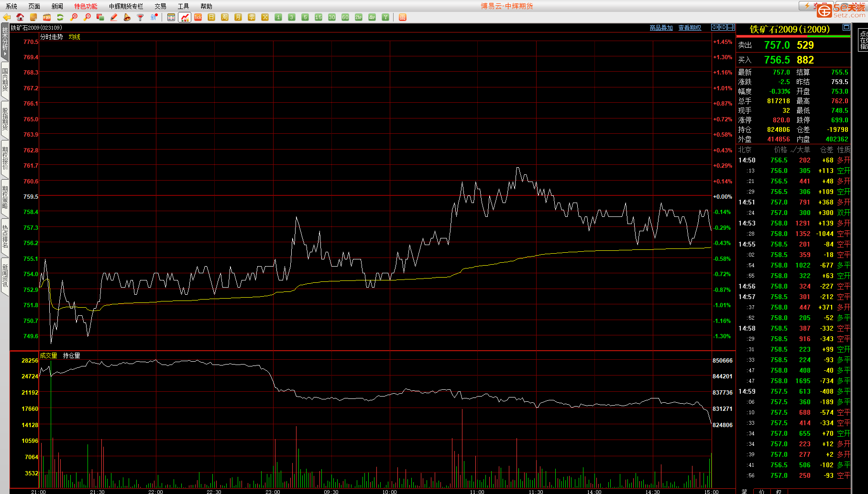Viewport: 868px width, 494px height.
Task: Select the 股指期货 side tab
Action: 5,119
